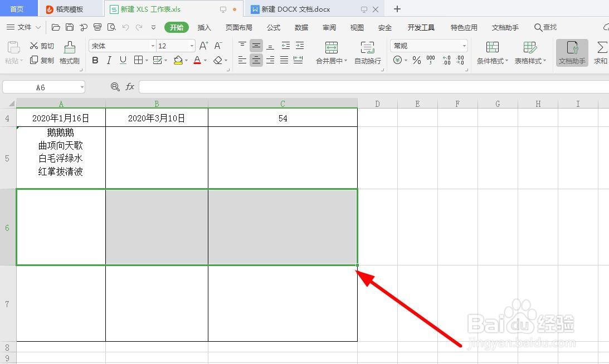Align text right

coord(270,60)
